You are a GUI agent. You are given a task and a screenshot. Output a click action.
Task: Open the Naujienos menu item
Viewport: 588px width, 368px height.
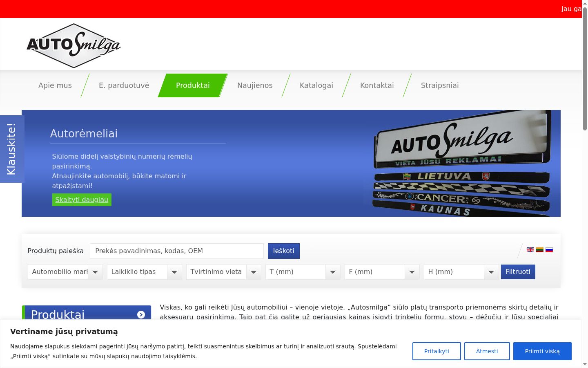click(x=255, y=85)
